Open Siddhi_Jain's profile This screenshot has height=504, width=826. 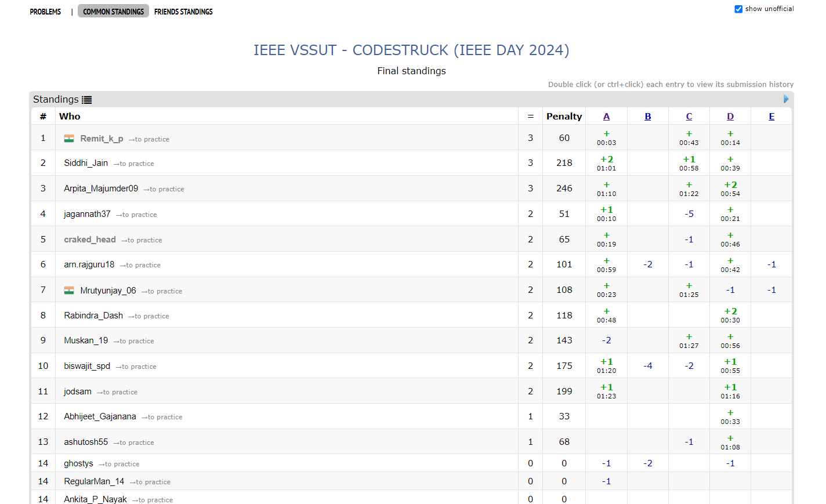86,163
